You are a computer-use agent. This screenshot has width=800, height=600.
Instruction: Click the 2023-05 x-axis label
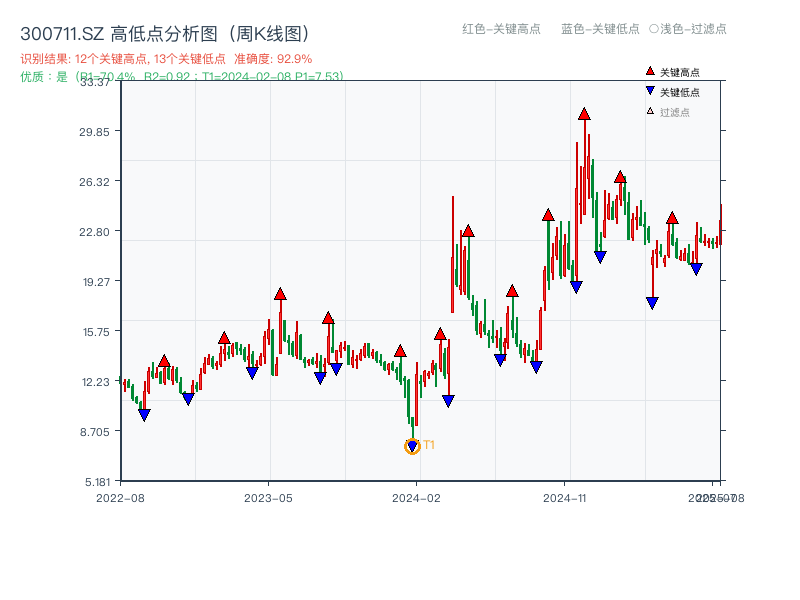268,498
